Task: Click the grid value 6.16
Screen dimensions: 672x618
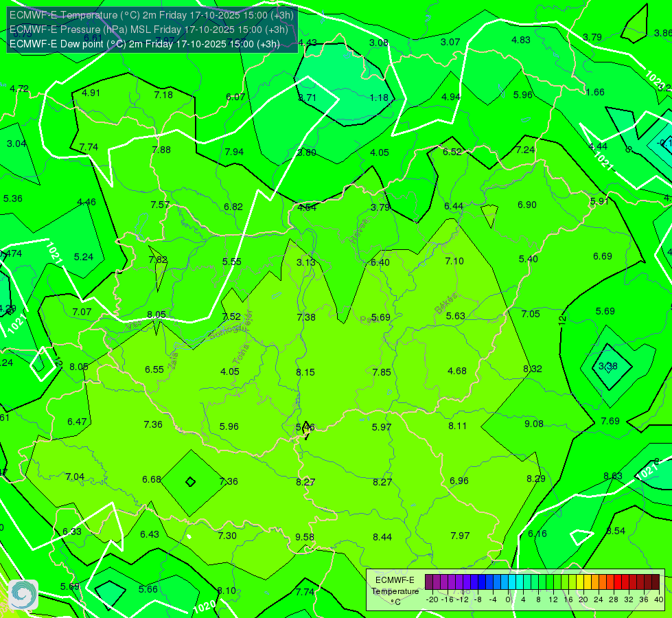Action: pos(537,534)
